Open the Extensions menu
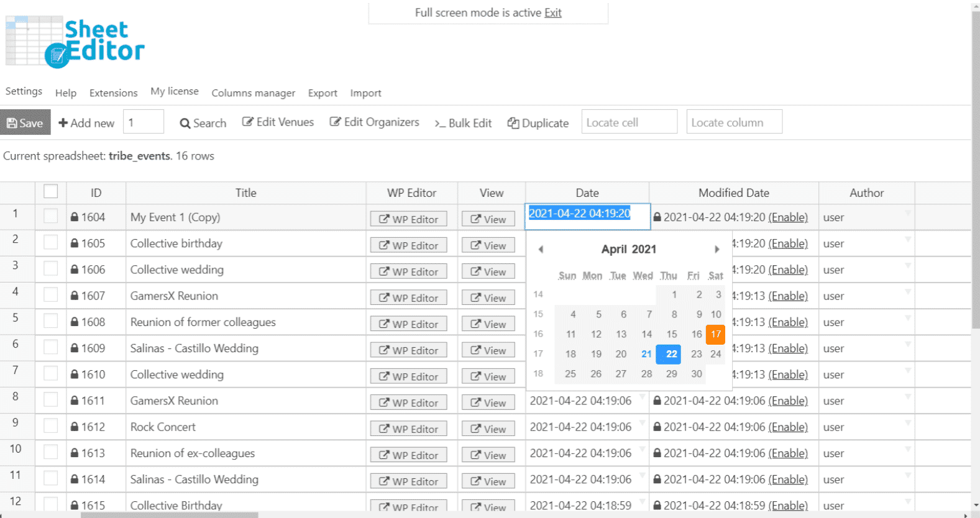This screenshot has height=518, width=980. [114, 93]
